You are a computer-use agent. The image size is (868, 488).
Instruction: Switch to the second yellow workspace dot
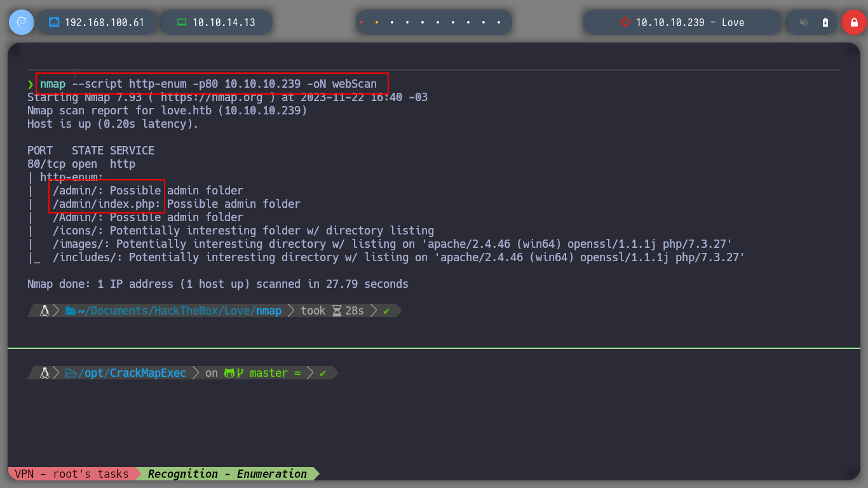click(377, 22)
